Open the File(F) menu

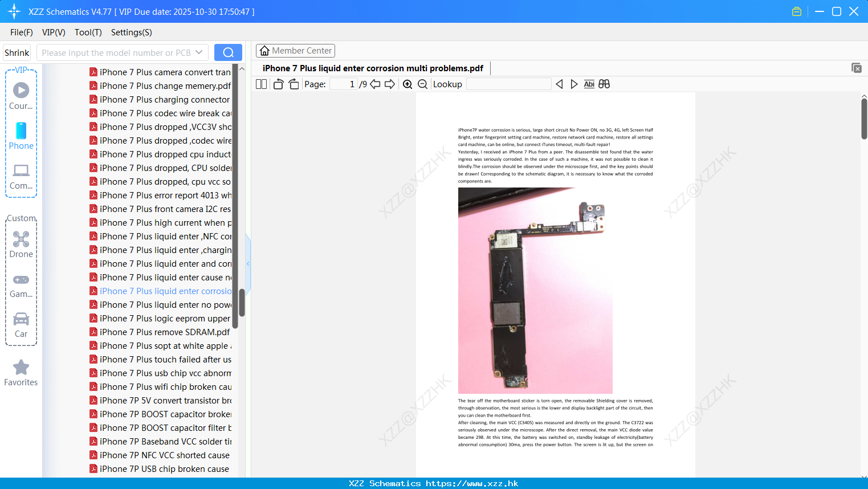click(x=22, y=32)
